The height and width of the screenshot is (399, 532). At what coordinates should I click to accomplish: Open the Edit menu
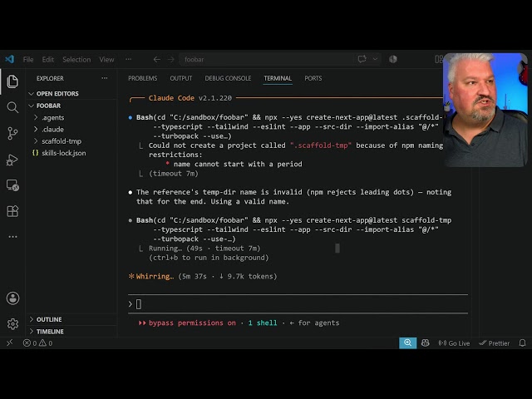48,59
